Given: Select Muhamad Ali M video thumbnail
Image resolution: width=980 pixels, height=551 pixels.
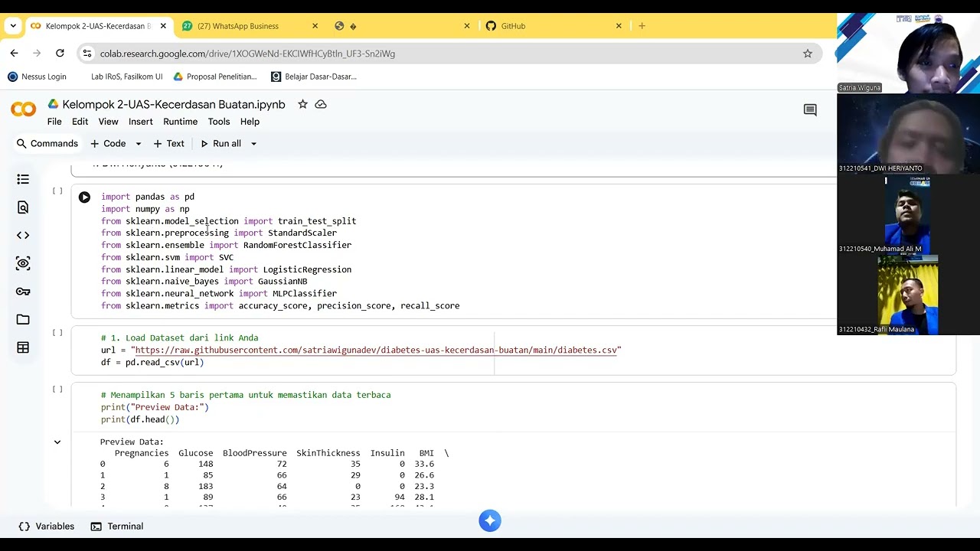Looking at the screenshot, I should [x=908, y=215].
